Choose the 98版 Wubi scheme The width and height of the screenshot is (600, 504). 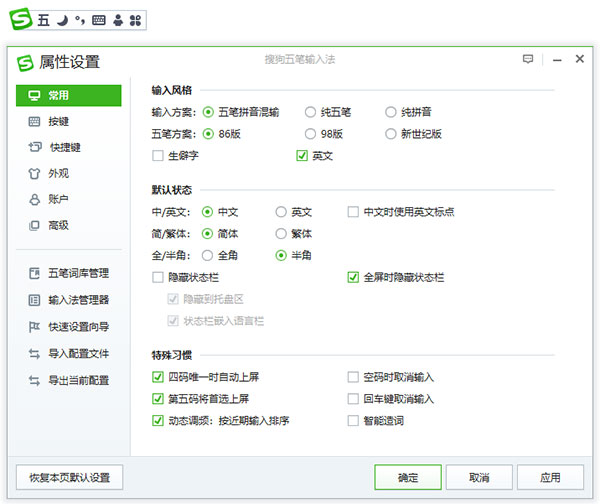click(x=310, y=134)
